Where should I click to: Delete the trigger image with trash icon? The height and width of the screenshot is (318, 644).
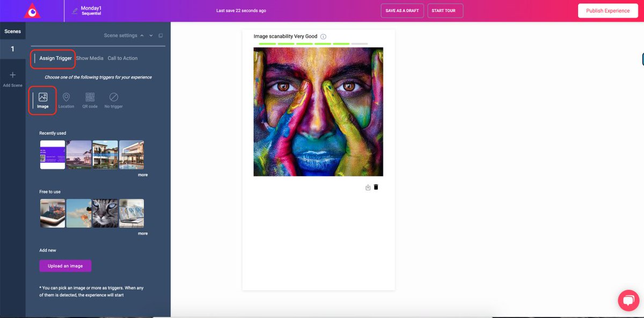click(x=376, y=187)
